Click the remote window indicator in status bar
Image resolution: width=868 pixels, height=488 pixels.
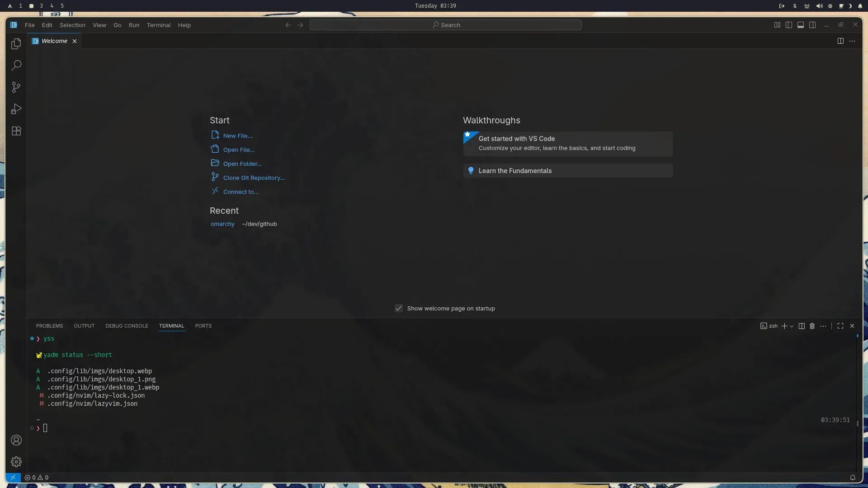tap(13, 477)
